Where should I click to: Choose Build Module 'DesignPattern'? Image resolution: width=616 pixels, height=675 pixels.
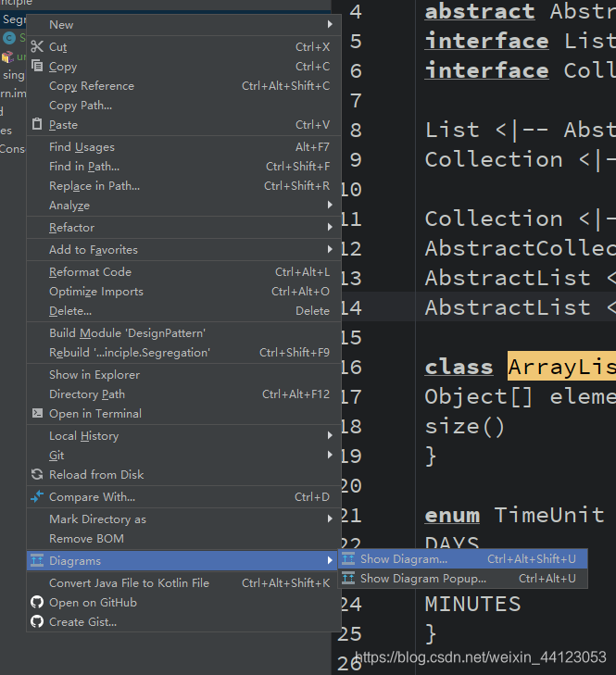[184, 332]
